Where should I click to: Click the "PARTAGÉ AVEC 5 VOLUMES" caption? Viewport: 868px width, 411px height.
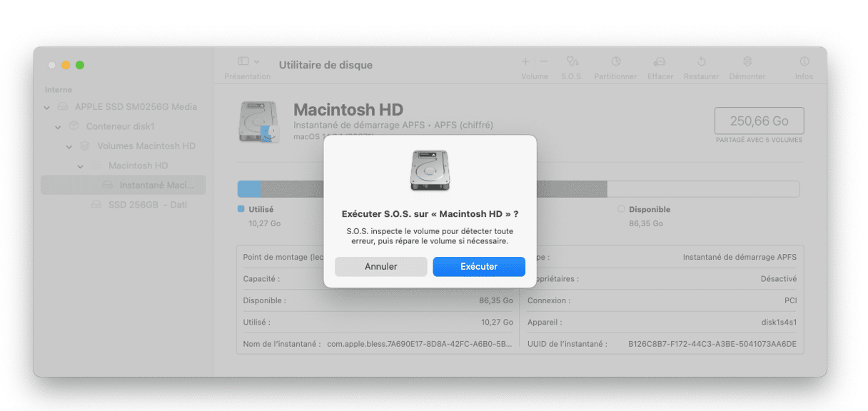click(x=759, y=140)
